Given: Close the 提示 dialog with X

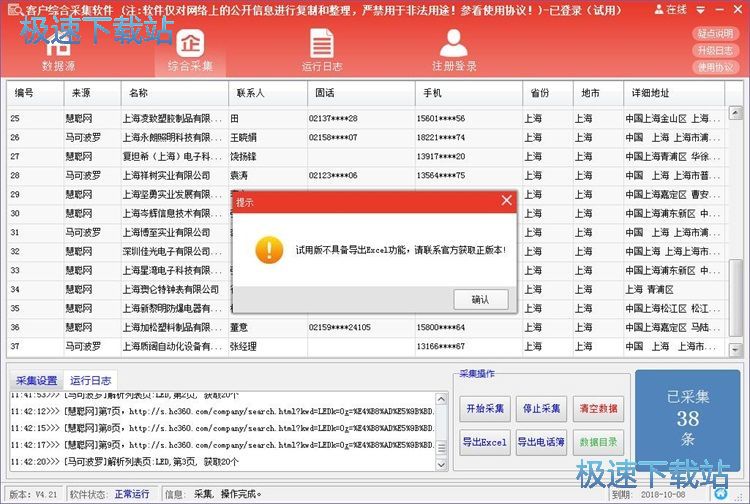Looking at the screenshot, I should coord(507,201).
